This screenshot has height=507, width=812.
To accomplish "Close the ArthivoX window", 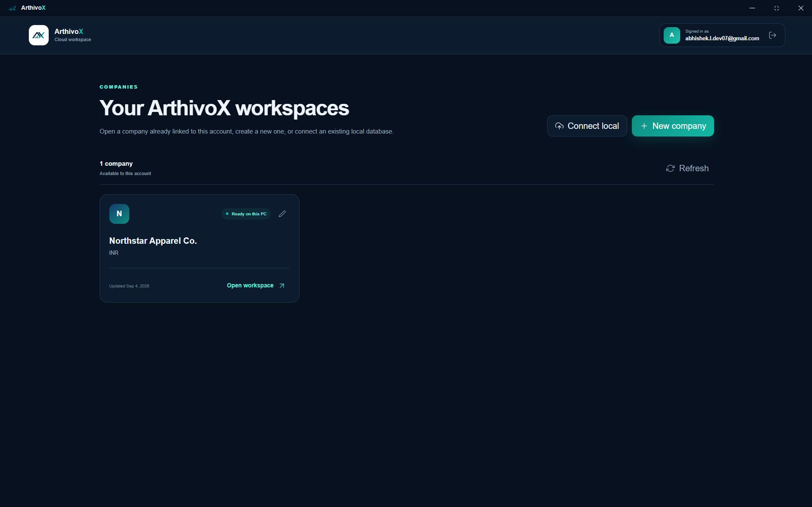I will click(801, 8).
